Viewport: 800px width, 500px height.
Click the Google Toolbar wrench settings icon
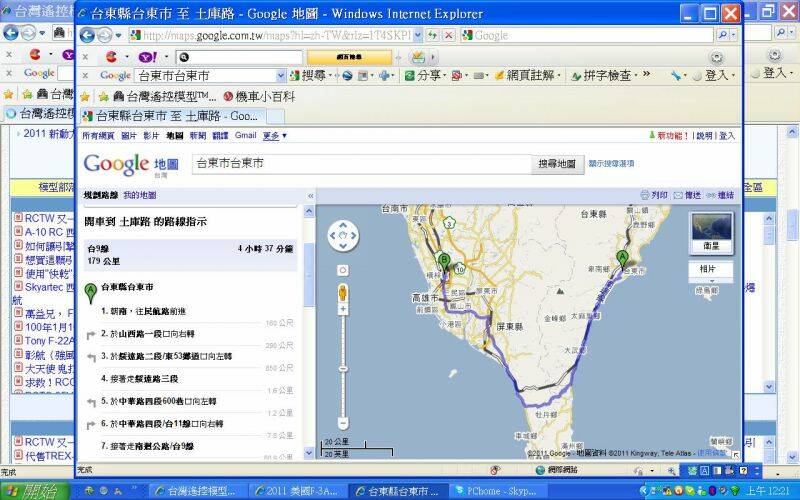click(x=676, y=76)
